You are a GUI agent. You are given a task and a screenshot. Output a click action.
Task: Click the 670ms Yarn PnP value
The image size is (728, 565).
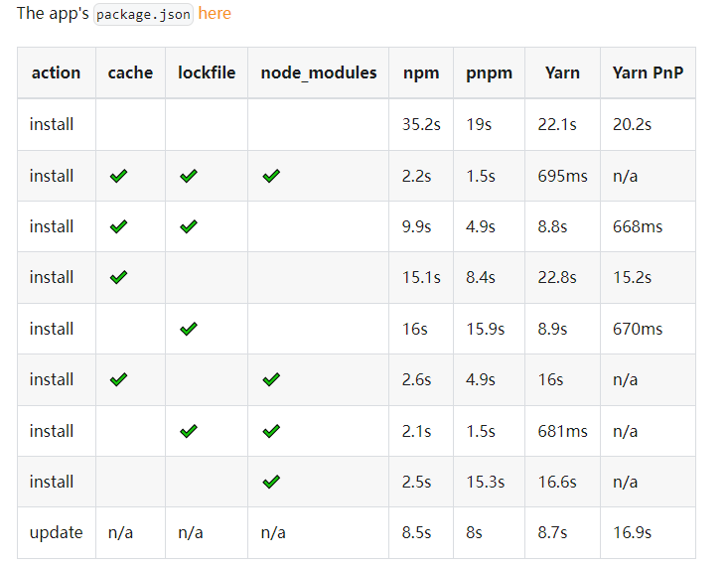(638, 329)
